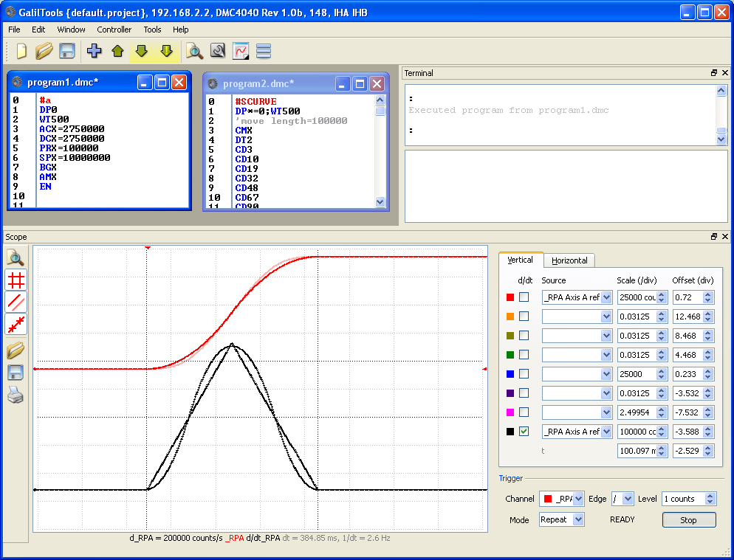The height and width of the screenshot is (560, 734).
Task: Click the new file icon in the toolbar
Action: pyautogui.click(x=21, y=51)
